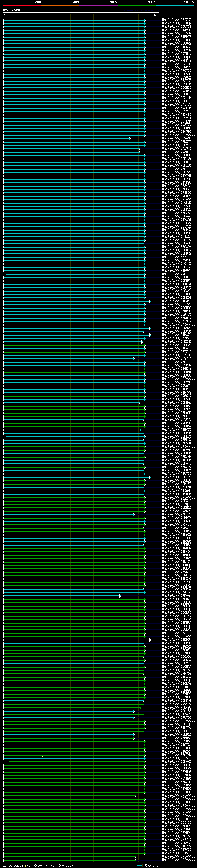Open the UniRef100_C5WTC9 hit label
197x868 pixels.
pyautogui.click(x=177, y=26)
